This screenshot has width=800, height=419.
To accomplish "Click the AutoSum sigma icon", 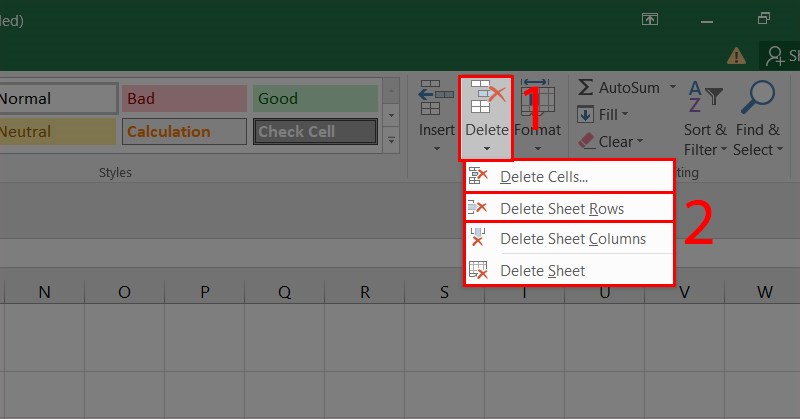I will 587,88.
